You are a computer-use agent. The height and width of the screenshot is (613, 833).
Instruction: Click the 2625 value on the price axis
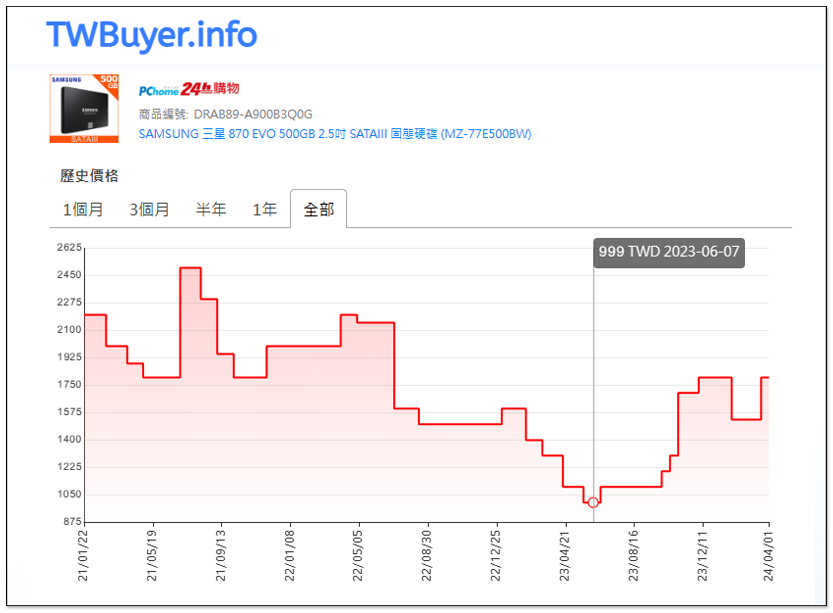(68, 248)
